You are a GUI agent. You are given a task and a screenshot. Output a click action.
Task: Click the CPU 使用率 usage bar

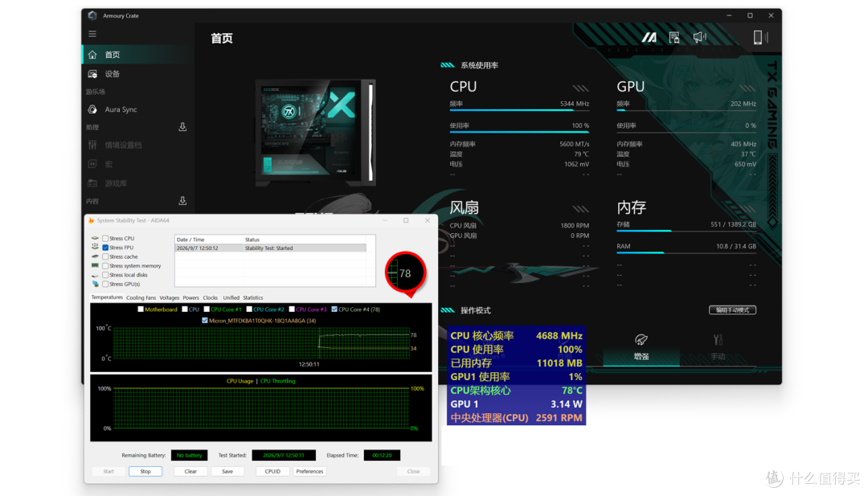click(519, 133)
